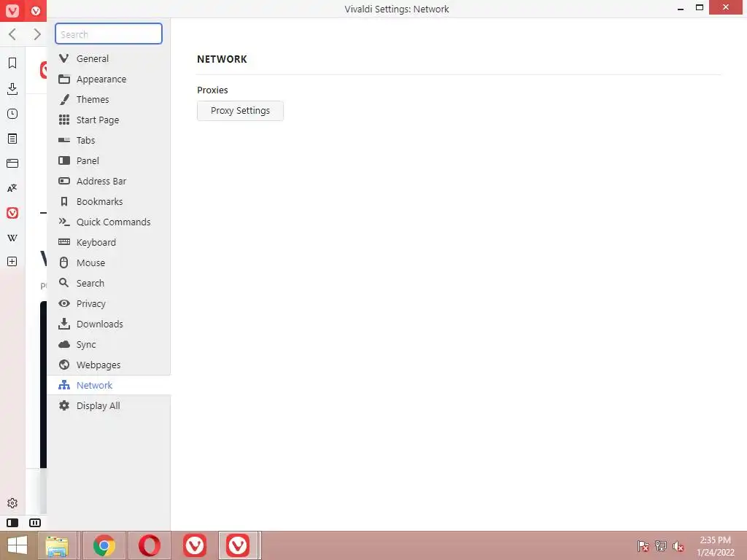The height and width of the screenshot is (560, 747).
Task: Open the Vivaldi menu logo button
Action: (x=12, y=10)
